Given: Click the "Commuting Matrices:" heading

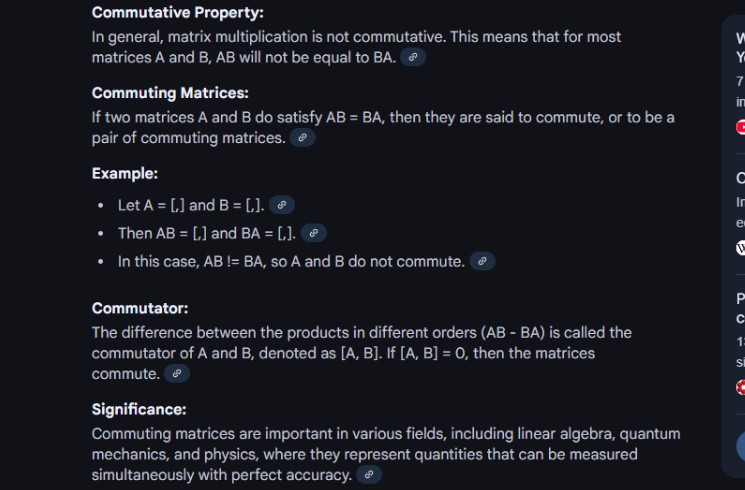Looking at the screenshot, I should pos(170,93).
